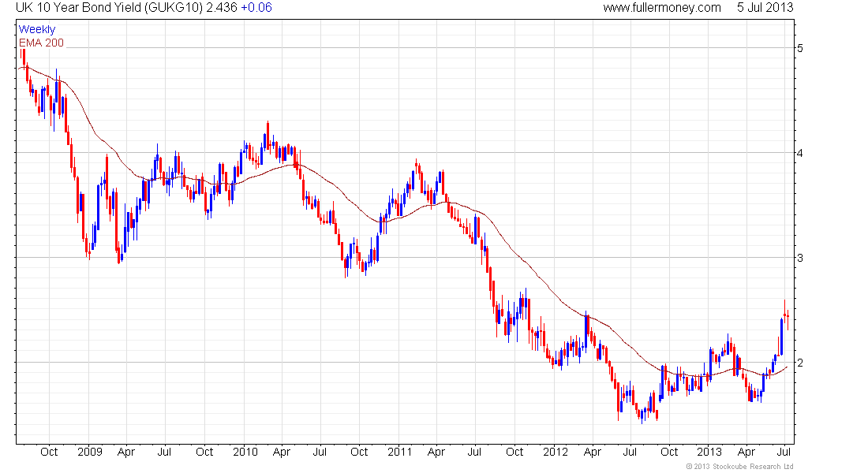The height and width of the screenshot is (473, 868).
Task: Click the y-axis value 5 label
Action: point(800,48)
